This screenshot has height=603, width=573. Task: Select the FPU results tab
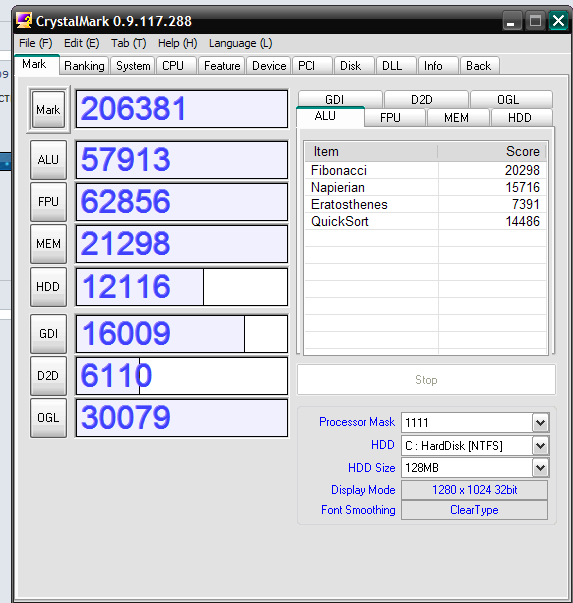tap(390, 118)
